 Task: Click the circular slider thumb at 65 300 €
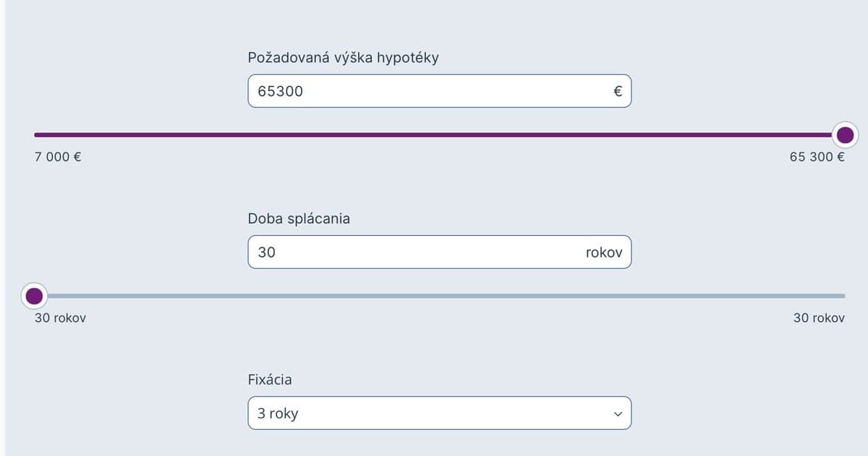[844, 133]
